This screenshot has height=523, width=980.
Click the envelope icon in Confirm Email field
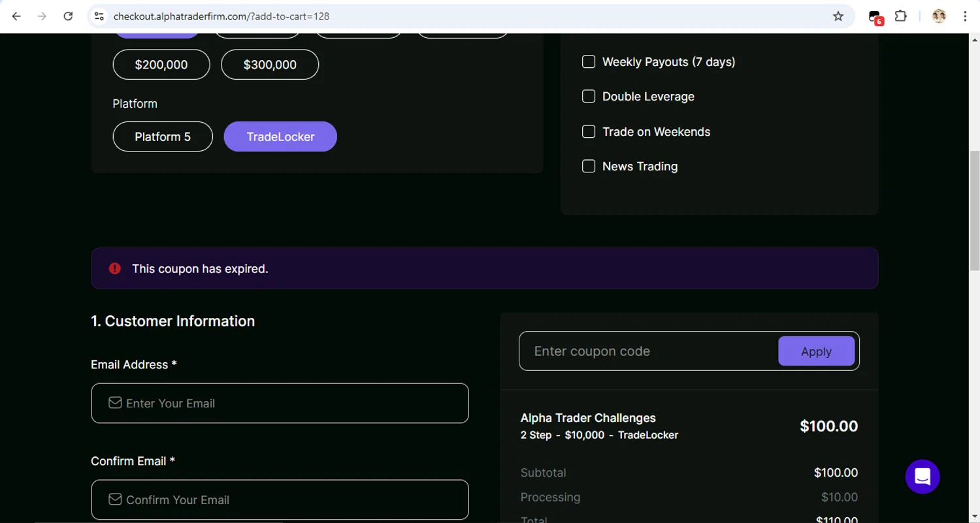click(x=115, y=499)
